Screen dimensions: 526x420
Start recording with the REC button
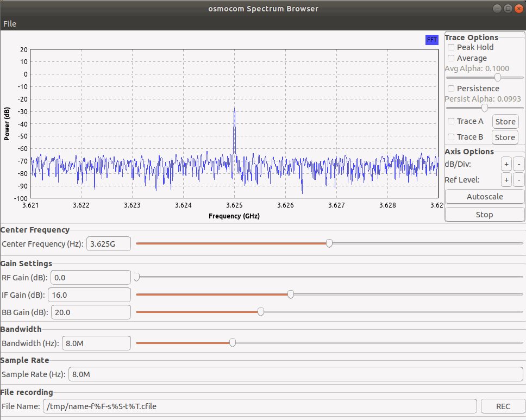click(x=503, y=406)
